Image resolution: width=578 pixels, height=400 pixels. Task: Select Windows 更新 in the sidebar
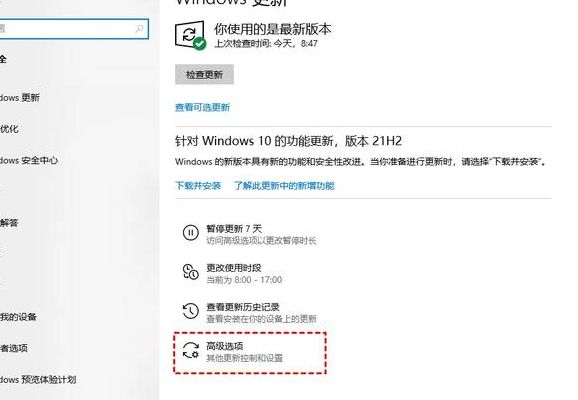(20, 98)
